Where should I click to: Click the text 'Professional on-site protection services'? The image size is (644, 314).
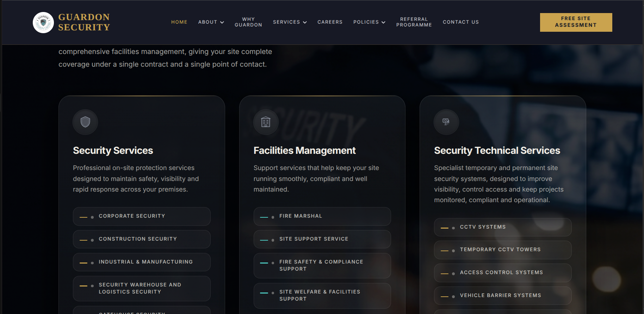[x=134, y=168]
